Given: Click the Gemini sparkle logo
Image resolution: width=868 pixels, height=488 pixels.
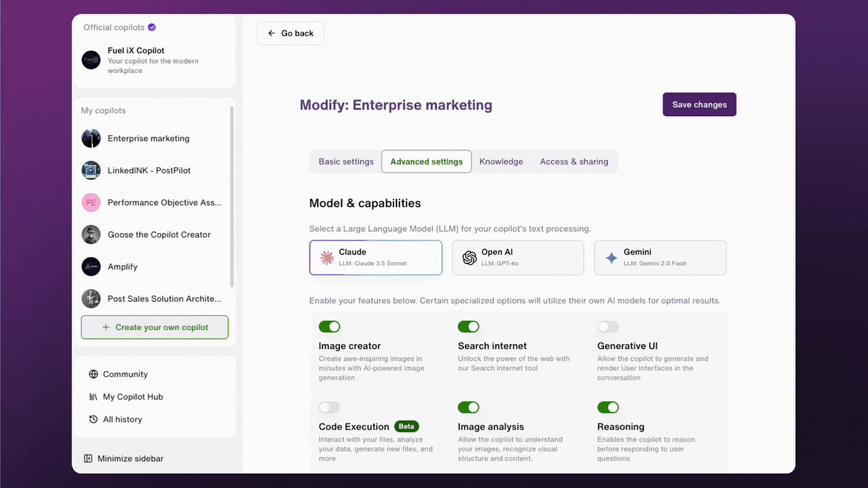Looking at the screenshot, I should [x=612, y=257].
